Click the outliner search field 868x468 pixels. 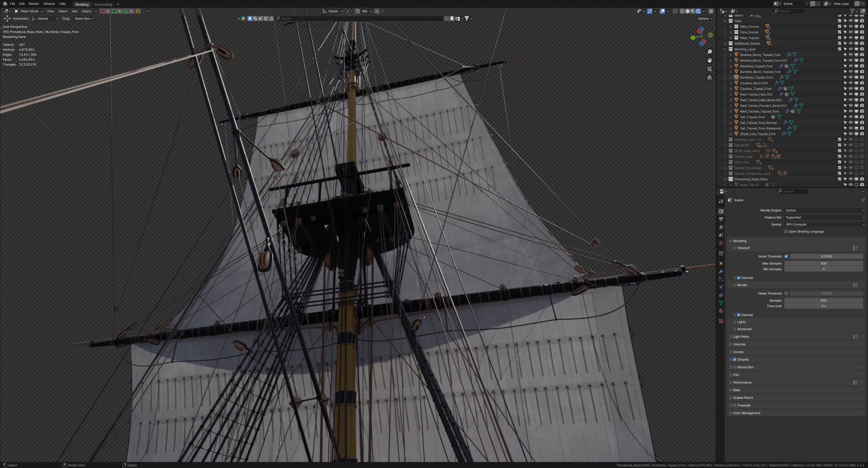point(790,11)
